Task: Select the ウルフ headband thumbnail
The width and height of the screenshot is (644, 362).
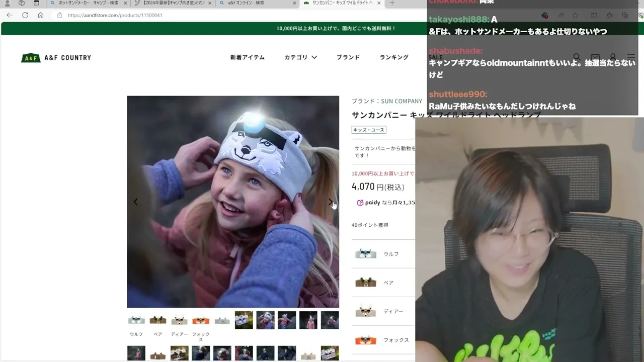Action: click(136, 320)
